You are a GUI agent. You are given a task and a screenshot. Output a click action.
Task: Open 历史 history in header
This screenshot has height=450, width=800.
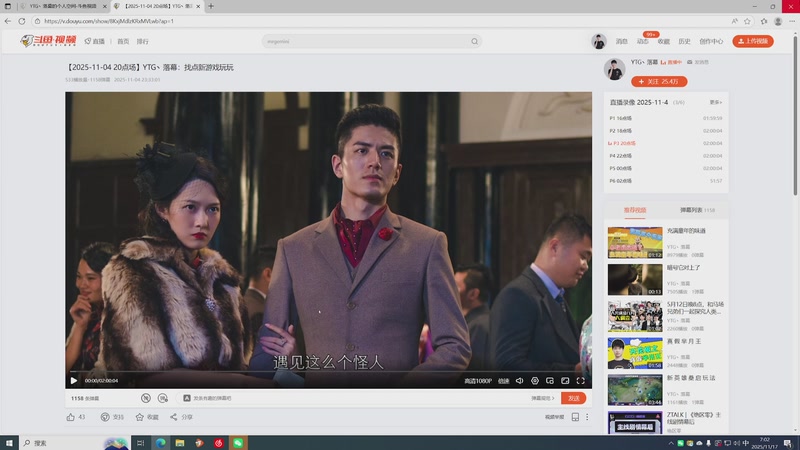click(x=684, y=41)
